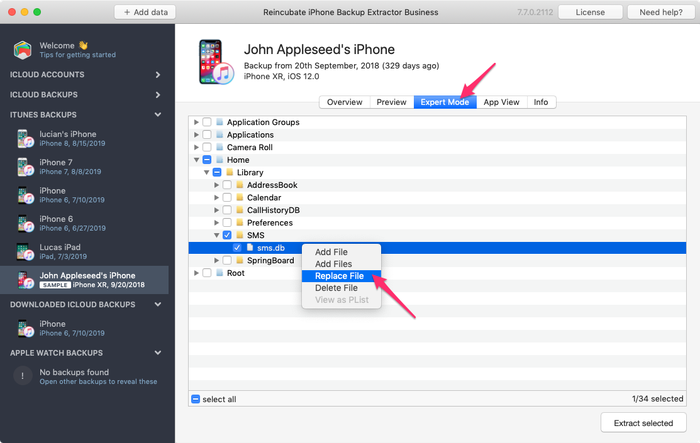Choose Delete File from context menu
The image size is (700, 443).
pos(342,288)
